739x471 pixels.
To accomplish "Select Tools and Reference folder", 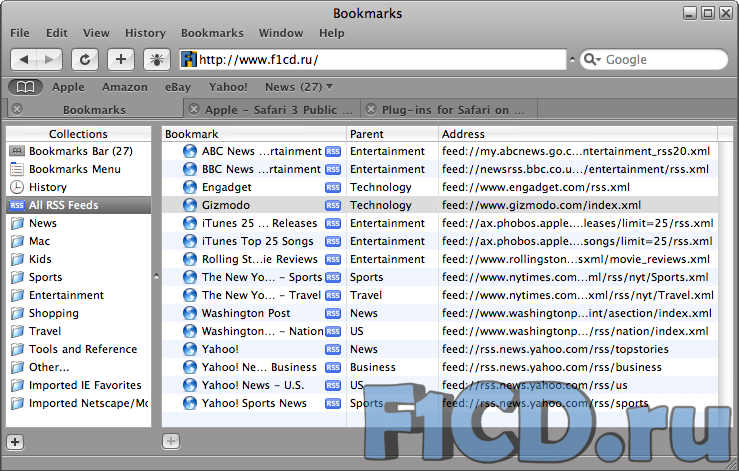I will [x=79, y=349].
